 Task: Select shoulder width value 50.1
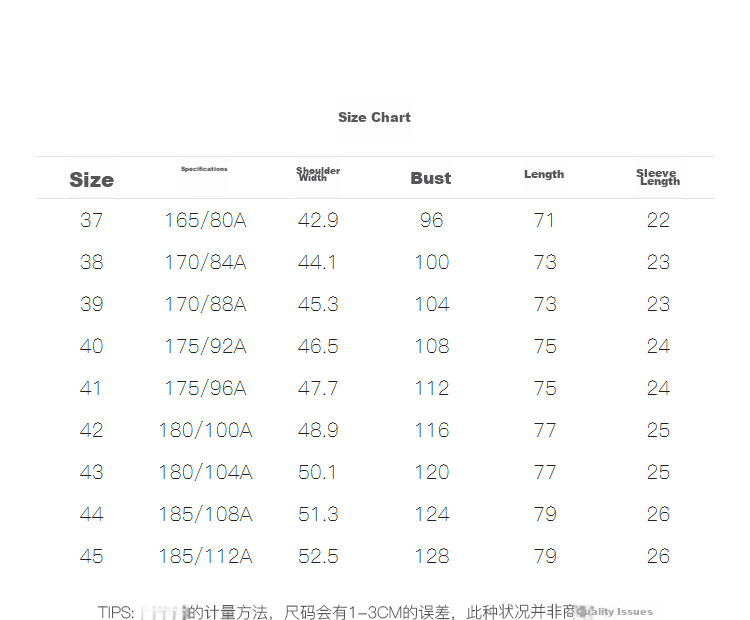(x=317, y=472)
